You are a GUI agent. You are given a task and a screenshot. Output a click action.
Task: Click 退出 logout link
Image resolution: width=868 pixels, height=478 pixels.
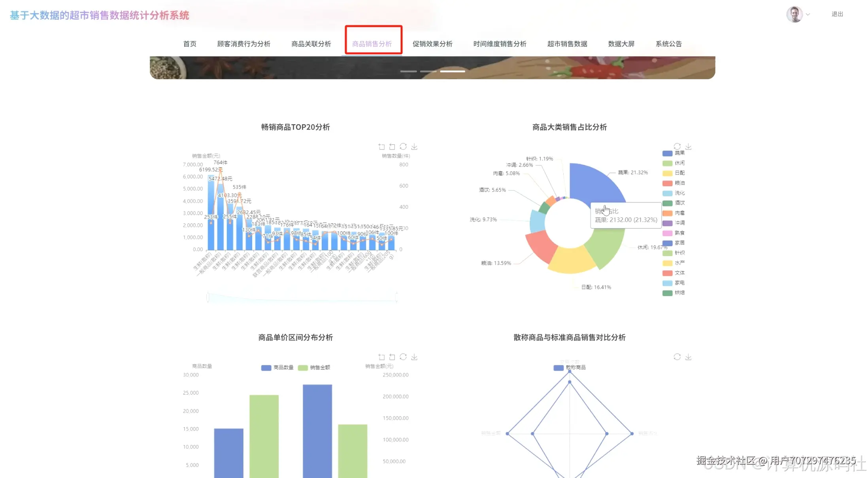click(x=837, y=14)
